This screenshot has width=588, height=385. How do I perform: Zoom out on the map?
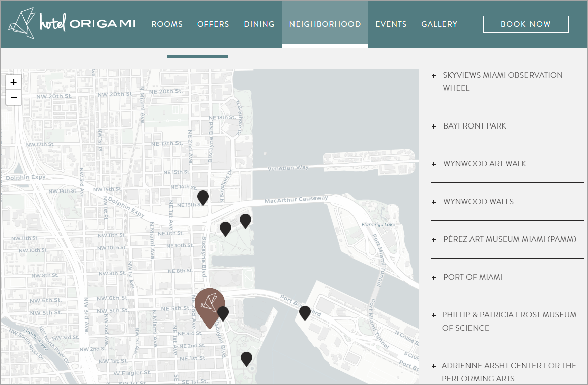[14, 97]
